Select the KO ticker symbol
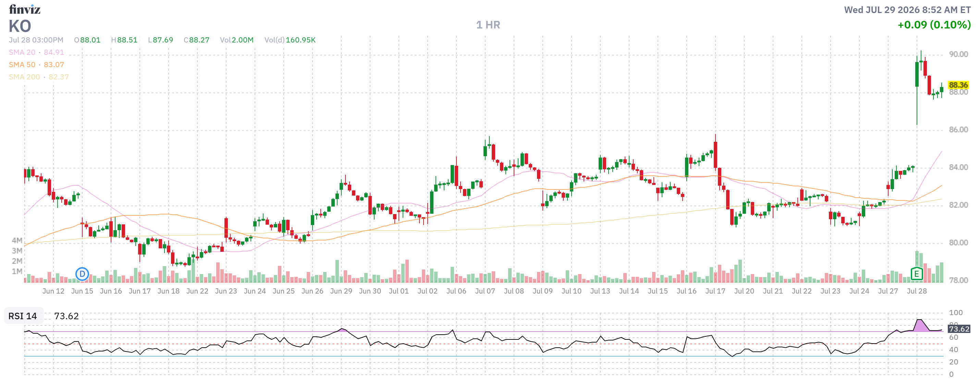 [x=20, y=26]
